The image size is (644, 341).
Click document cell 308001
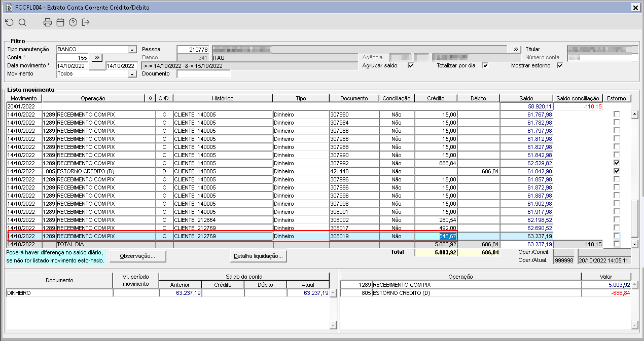[354, 212]
